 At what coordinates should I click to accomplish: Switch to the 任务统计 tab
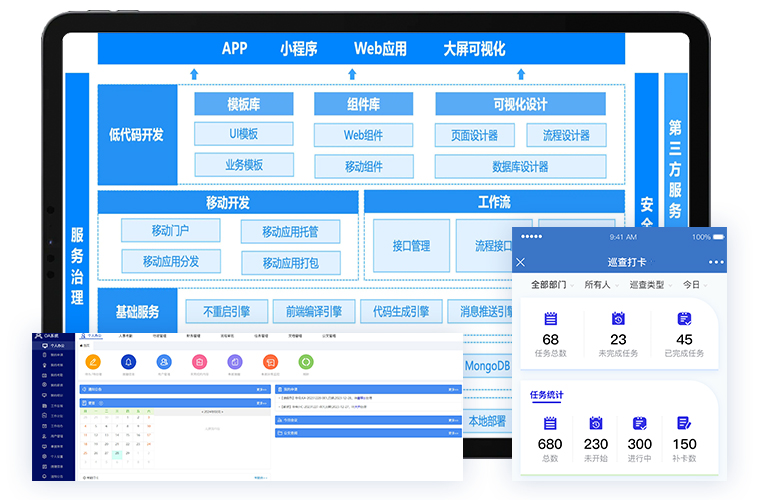click(x=546, y=395)
